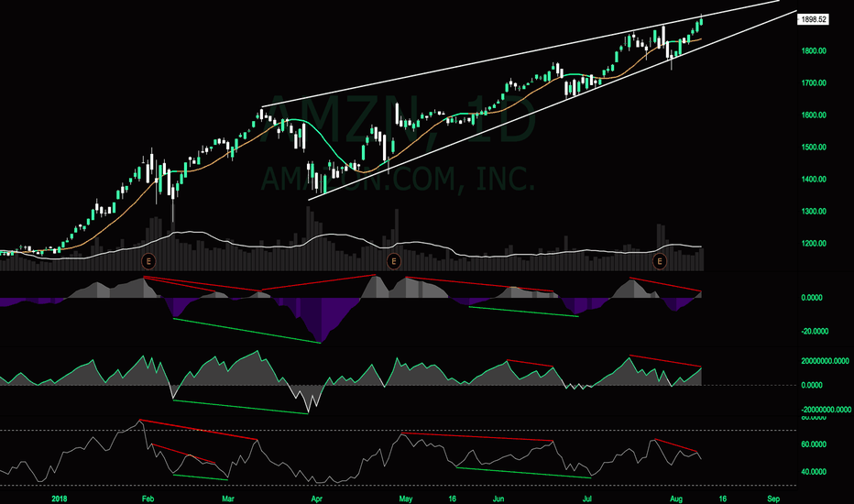Click the Jul date label
The width and height of the screenshot is (854, 504).
pyautogui.click(x=587, y=499)
